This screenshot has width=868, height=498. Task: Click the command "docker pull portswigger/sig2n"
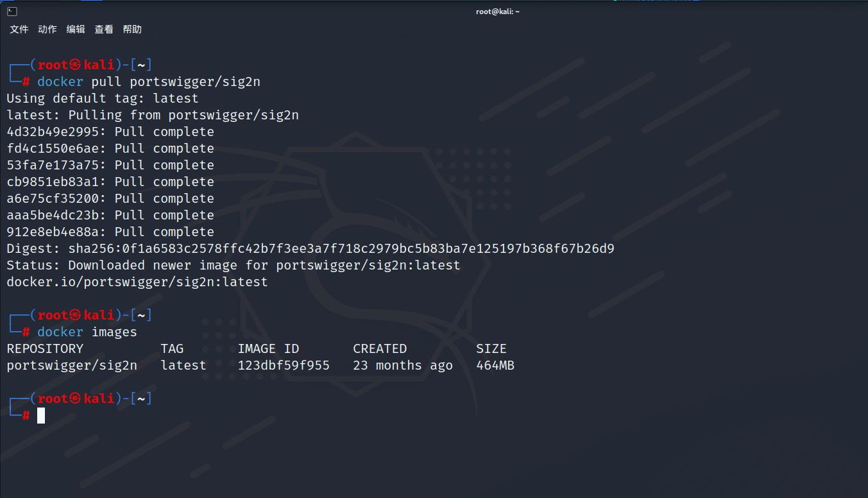coord(149,82)
